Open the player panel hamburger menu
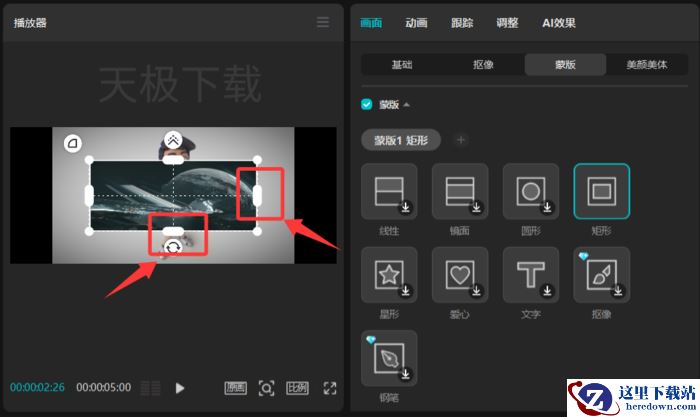 [x=323, y=22]
